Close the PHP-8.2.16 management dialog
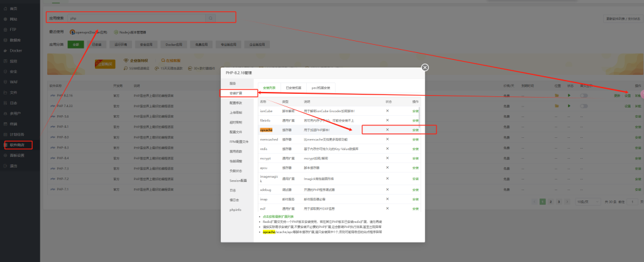 click(x=425, y=67)
